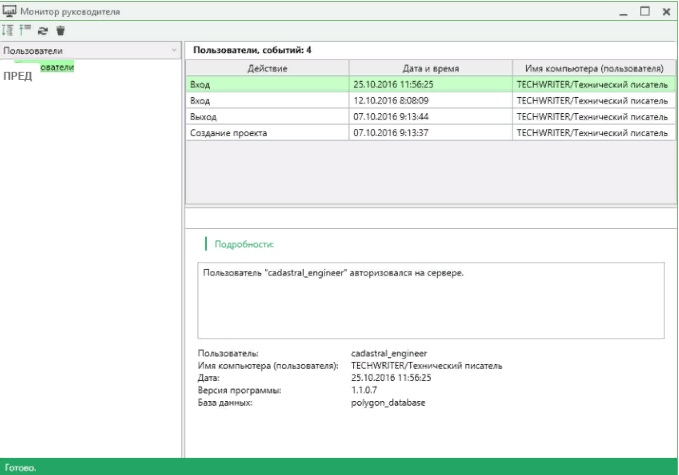
Task: Click the Подробности section heading
Action: 244,243
